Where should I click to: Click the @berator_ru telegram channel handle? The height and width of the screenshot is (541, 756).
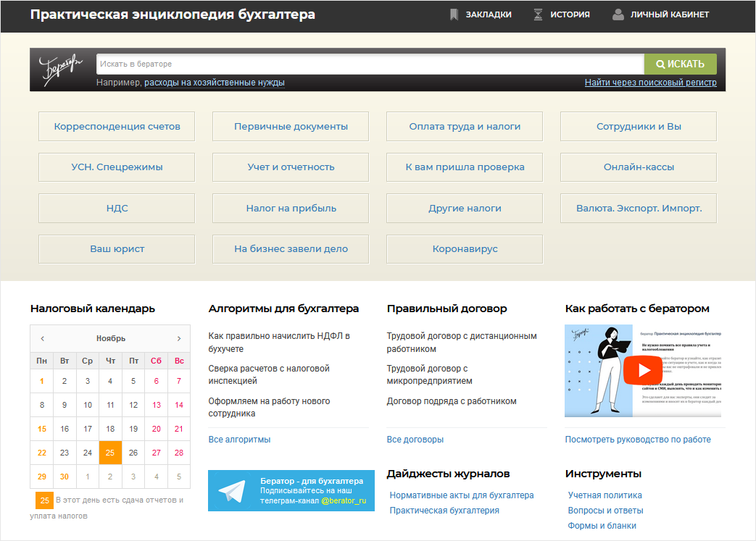(344, 500)
